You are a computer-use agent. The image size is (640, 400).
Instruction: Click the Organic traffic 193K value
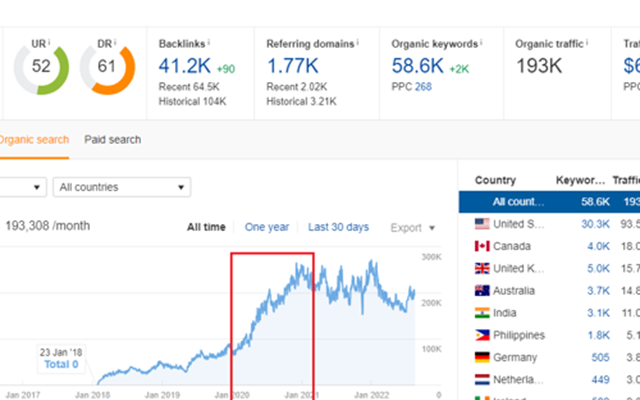[x=539, y=66]
